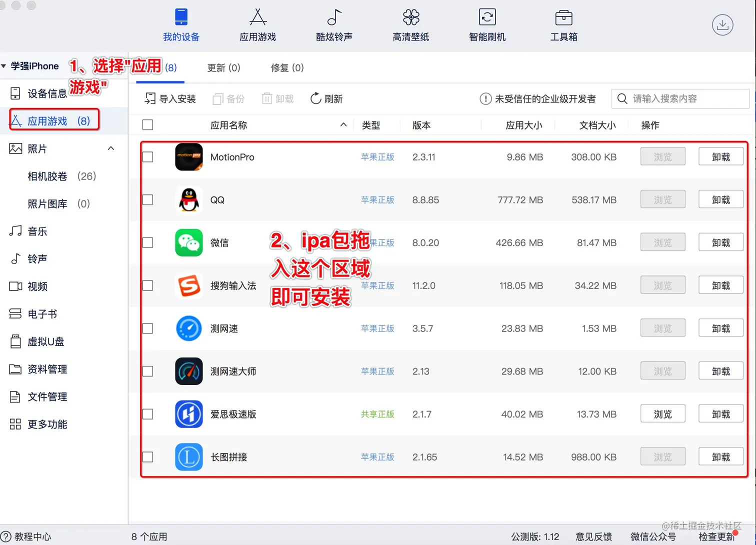
Task: Click the 测网速大师 app icon
Action: (x=189, y=371)
